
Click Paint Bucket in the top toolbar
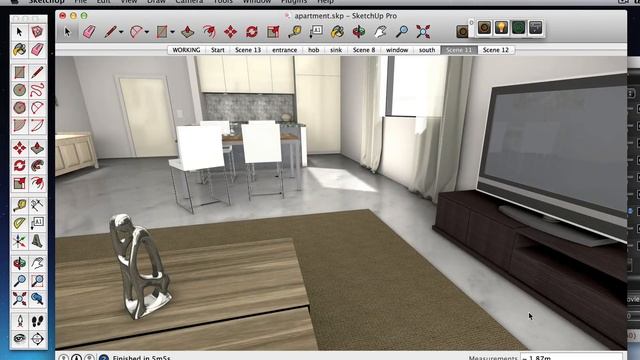click(337, 32)
